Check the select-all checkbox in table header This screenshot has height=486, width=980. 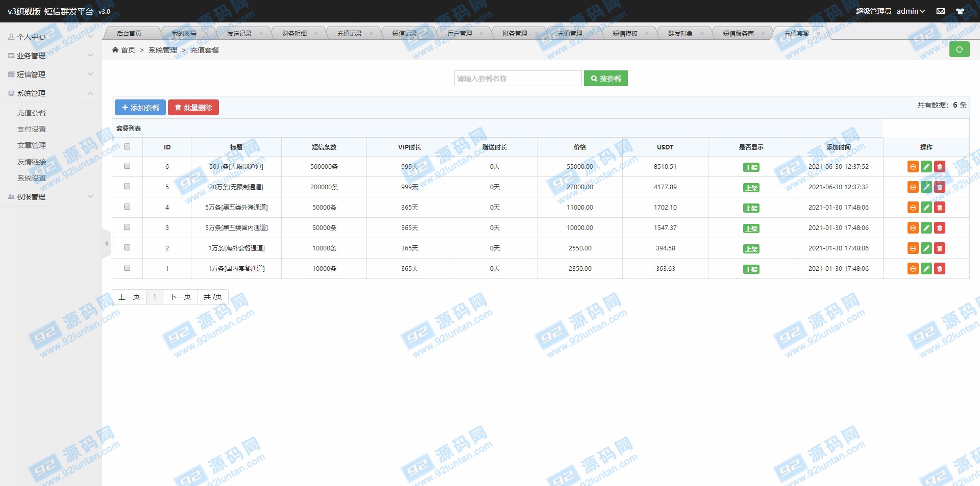point(127,147)
